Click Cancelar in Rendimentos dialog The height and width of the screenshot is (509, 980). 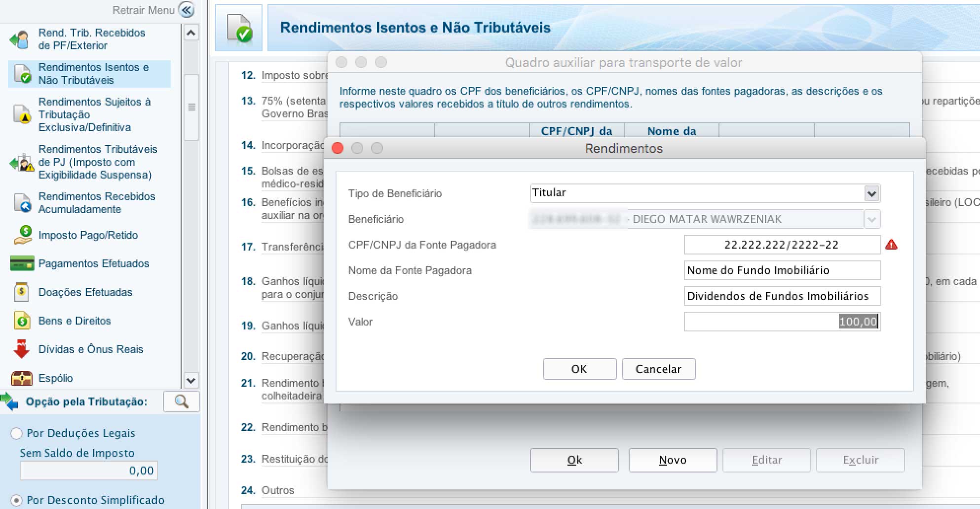658,369
